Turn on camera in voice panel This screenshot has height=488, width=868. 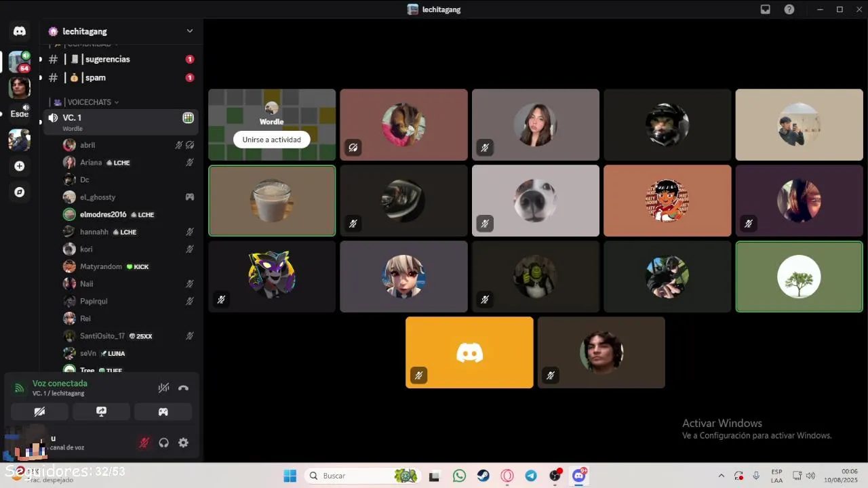click(x=39, y=411)
